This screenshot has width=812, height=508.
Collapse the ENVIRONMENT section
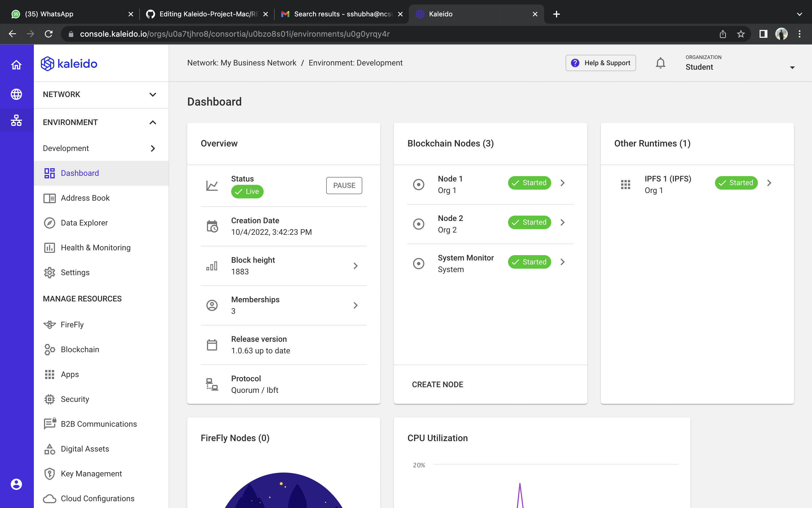(x=101, y=122)
